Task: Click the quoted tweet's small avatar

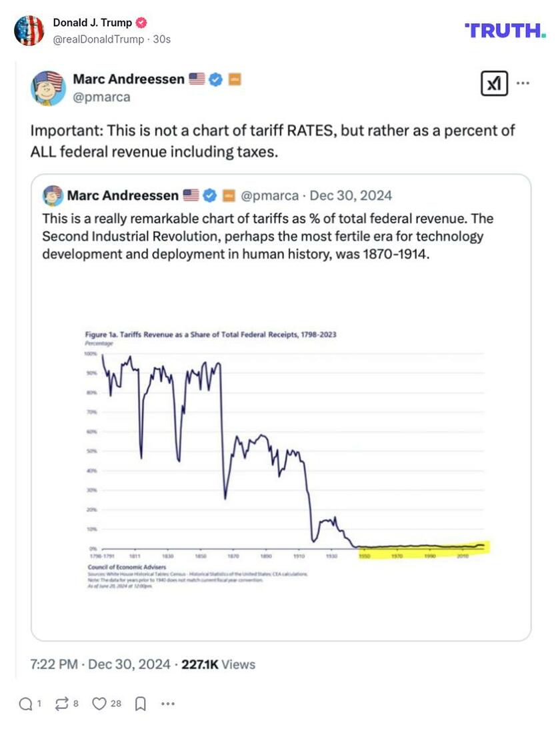Action: pyautogui.click(x=53, y=195)
